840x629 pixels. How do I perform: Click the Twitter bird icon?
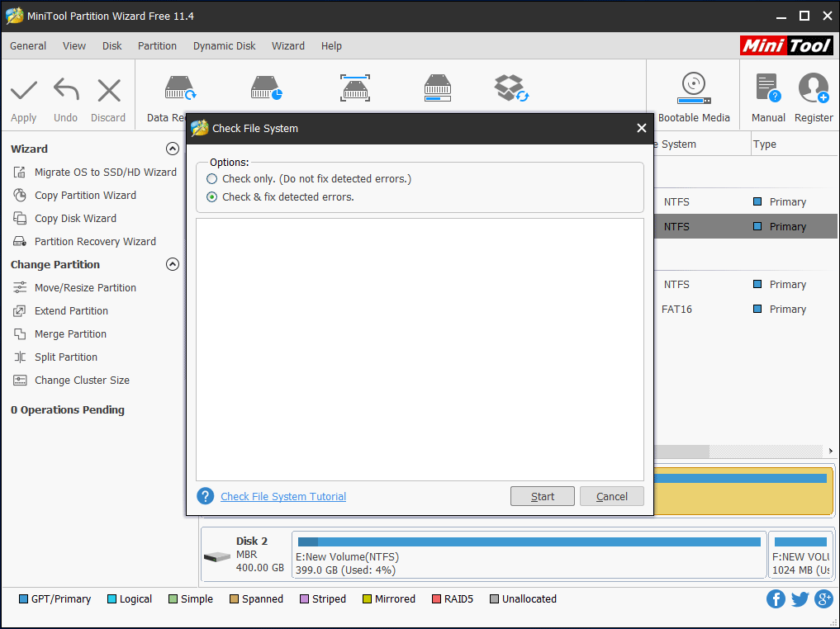pos(800,599)
